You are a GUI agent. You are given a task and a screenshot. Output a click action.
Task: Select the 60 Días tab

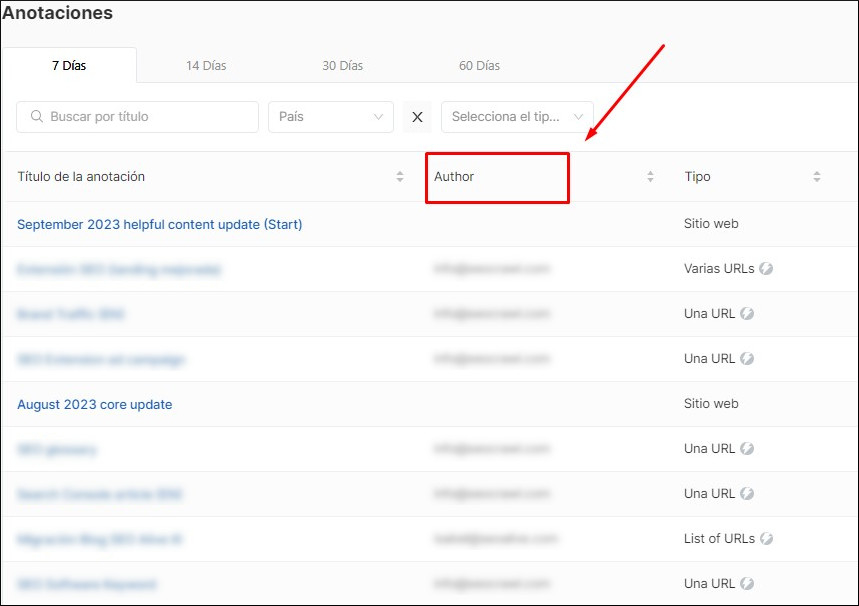(480, 65)
